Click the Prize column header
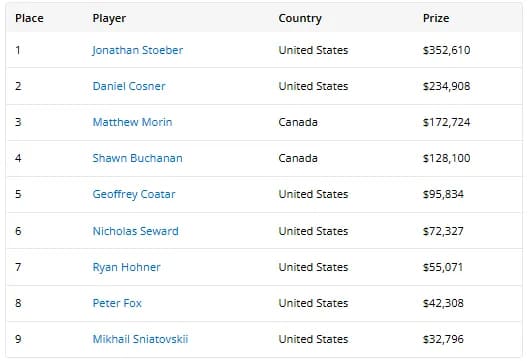This screenshot has height=361, width=528. point(436,18)
